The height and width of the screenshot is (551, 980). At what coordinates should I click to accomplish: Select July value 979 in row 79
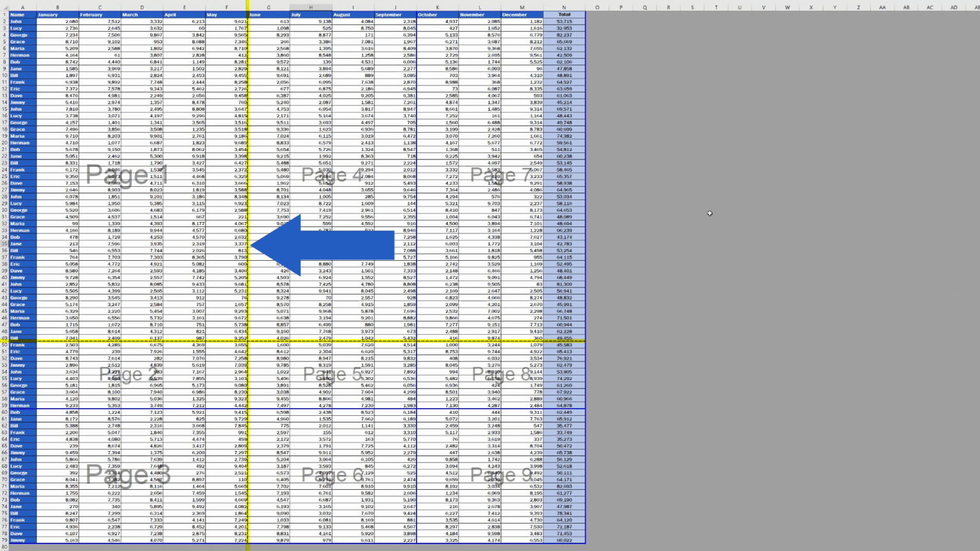click(311, 540)
